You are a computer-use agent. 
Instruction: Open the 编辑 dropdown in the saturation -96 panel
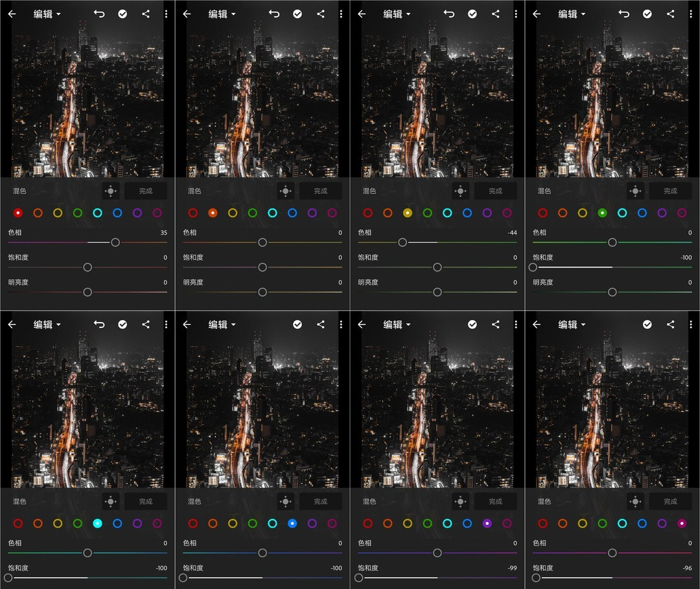click(x=572, y=324)
